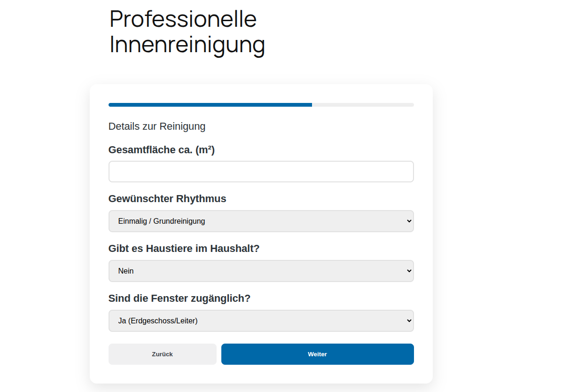562x392 pixels.
Task: Click the 'Details zur Reinigung' step title
Action: tap(156, 126)
